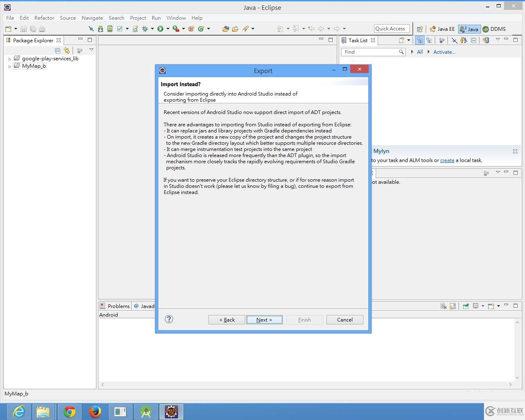Close the Mylyn notification banner

(515, 151)
